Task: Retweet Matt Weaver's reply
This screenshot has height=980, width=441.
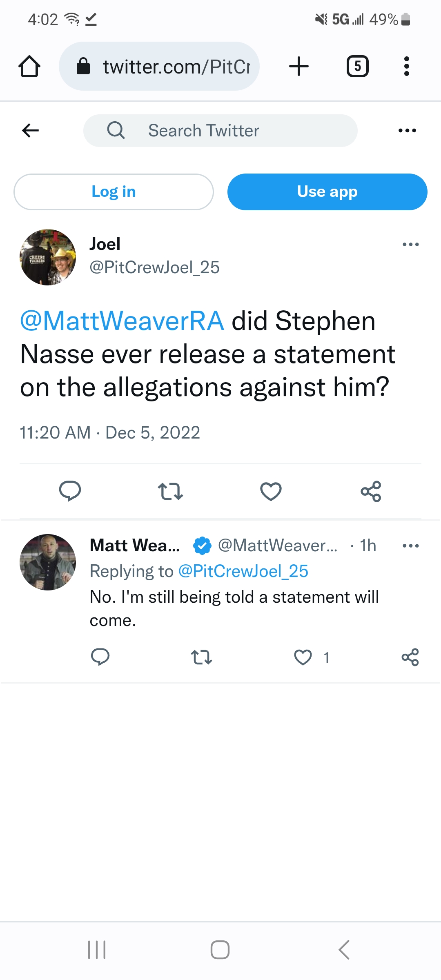Action: pyautogui.click(x=201, y=657)
